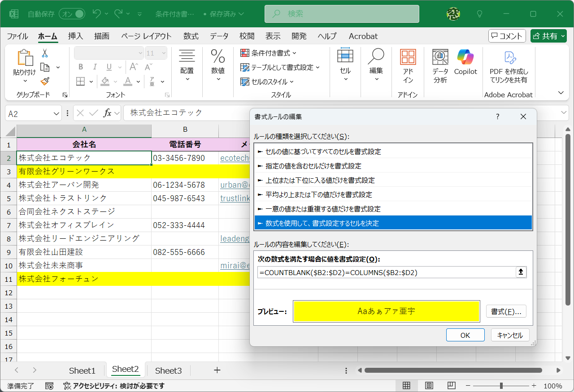The width and height of the screenshot is (574, 392).
Task: Select the format painter brush icon
Action: pos(45,82)
